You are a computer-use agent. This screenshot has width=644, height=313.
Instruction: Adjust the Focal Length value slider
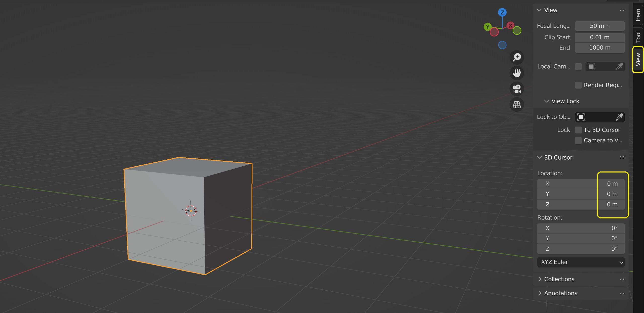600,26
